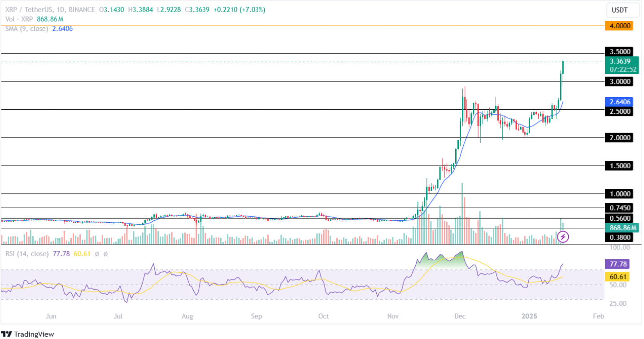Image resolution: width=644 pixels, height=339 pixels.
Task: Click the 0.7450 price level label
Action: [619, 208]
